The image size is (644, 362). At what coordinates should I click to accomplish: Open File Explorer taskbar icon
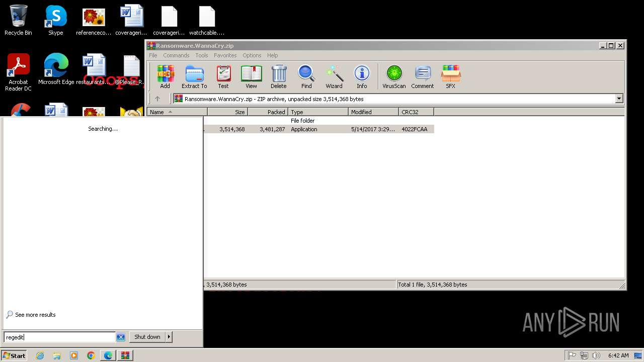click(x=57, y=355)
